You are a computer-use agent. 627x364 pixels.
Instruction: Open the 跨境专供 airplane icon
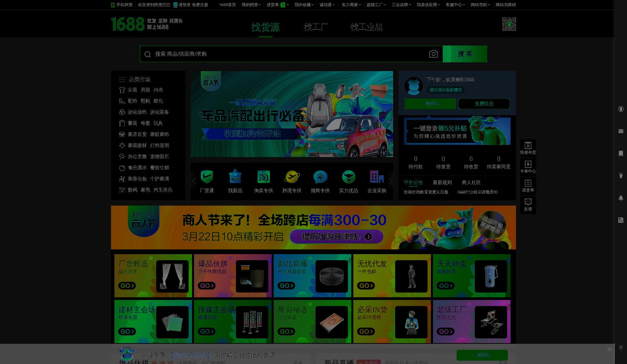click(292, 177)
